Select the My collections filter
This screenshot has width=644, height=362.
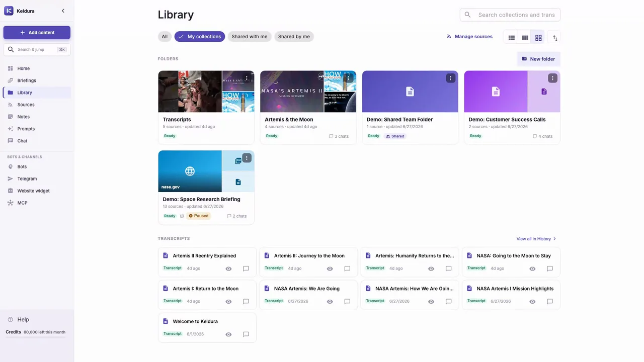tap(200, 37)
